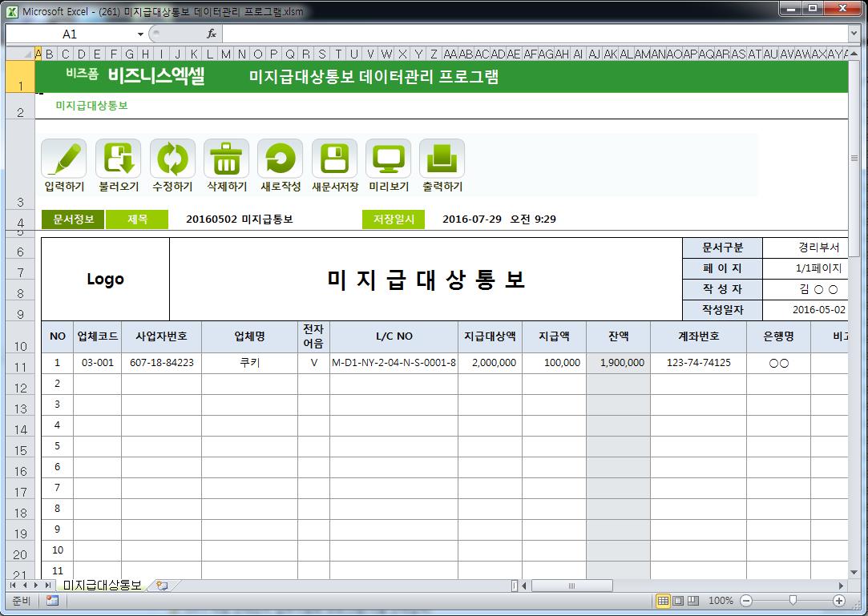Viewport: 868px width, 616px height.
Task: Click the 새로작성 reset icon
Action: (280, 159)
